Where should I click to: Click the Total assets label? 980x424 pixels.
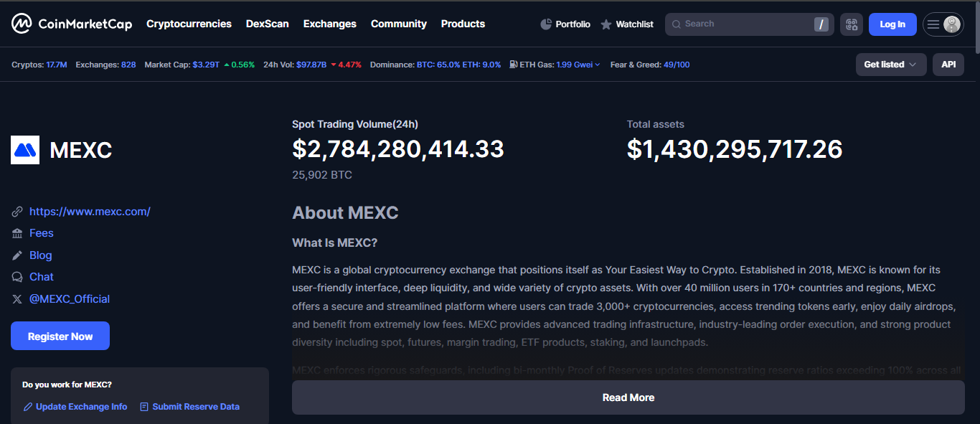point(656,124)
